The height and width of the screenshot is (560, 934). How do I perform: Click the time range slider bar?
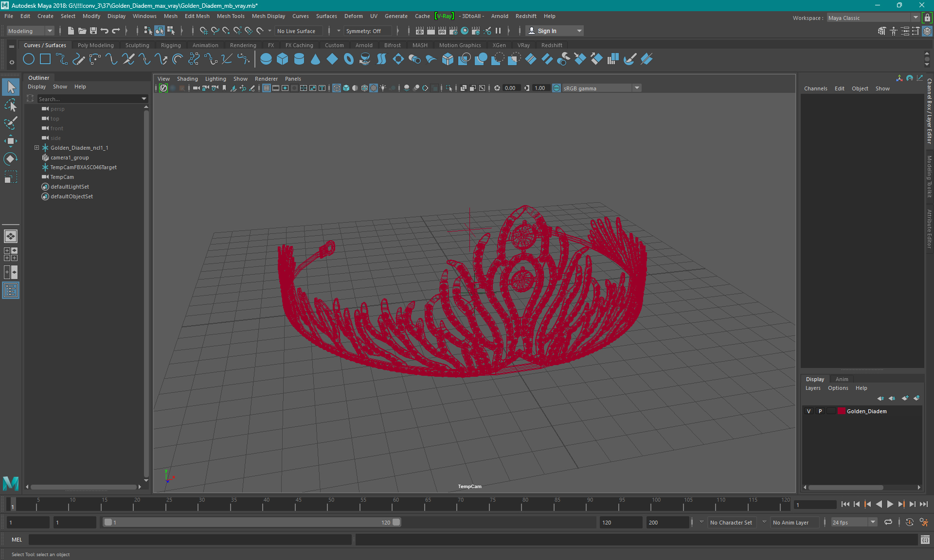[x=252, y=522]
